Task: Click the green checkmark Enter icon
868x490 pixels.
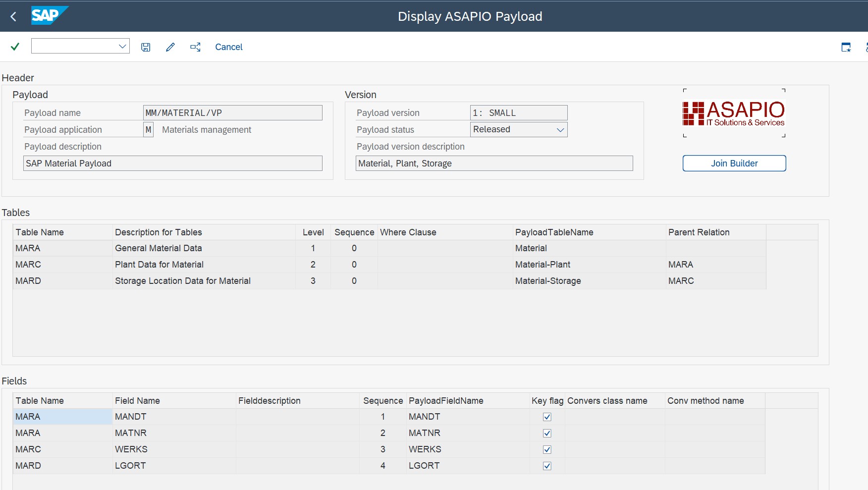Action: [x=15, y=47]
